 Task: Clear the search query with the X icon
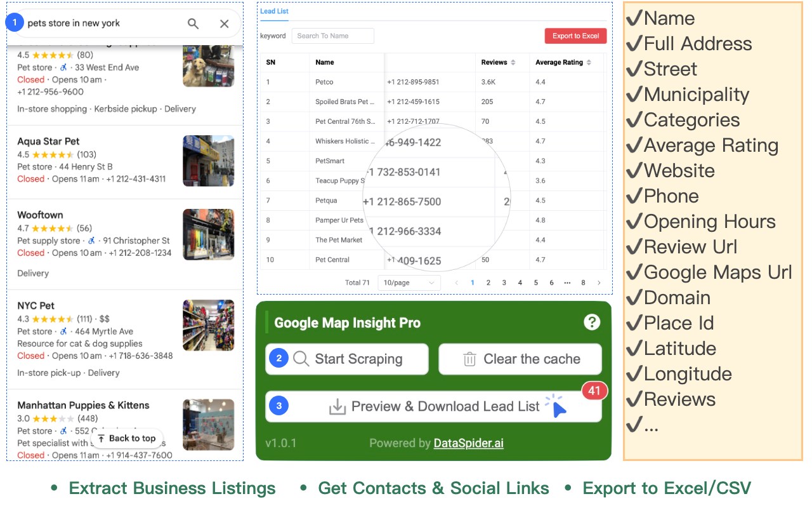224,23
